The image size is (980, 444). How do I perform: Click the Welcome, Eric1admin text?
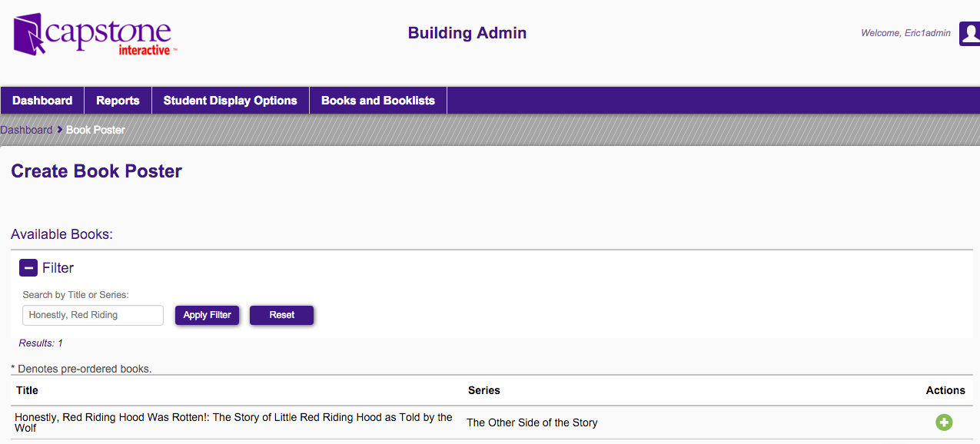[x=905, y=33]
